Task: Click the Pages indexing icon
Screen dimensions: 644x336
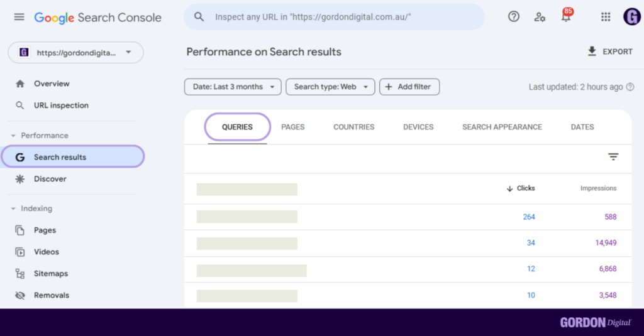Action: point(19,230)
